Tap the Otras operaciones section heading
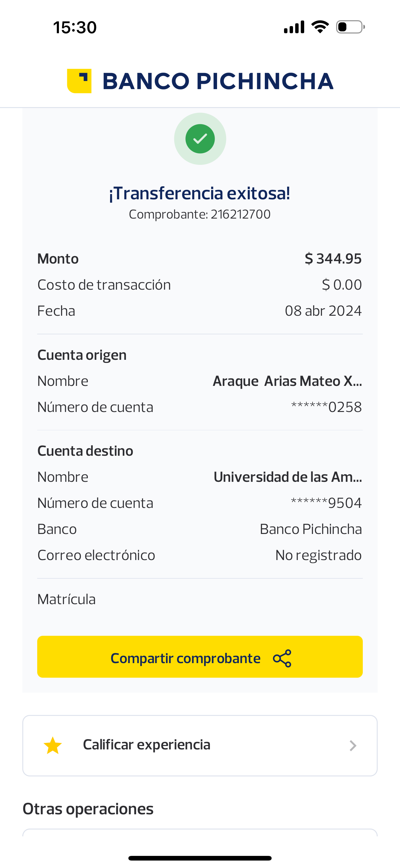400x868 pixels. pos(88,809)
